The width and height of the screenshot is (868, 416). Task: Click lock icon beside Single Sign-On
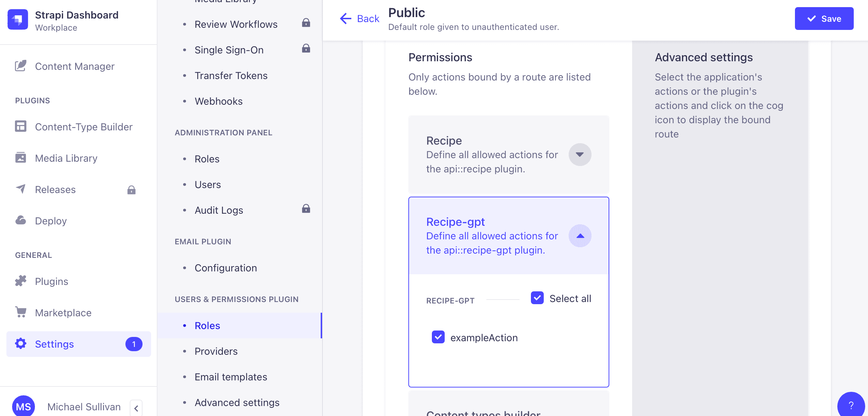tap(306, 48)
